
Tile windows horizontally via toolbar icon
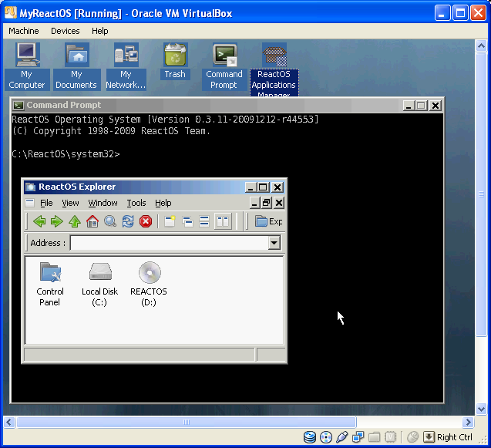[204, 221]
